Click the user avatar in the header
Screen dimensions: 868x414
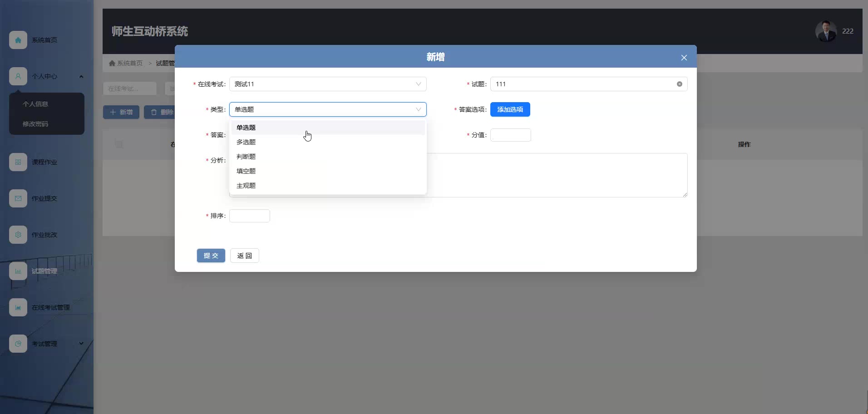pos(826,31)
